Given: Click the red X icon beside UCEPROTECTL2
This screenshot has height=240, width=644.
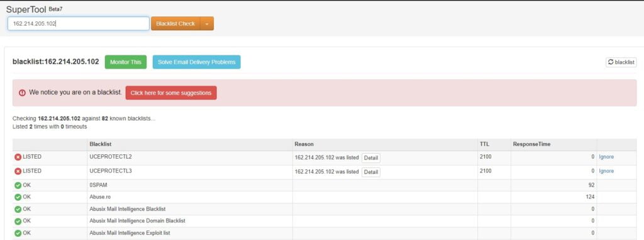Looking at the screenshot, I should coord(18,157).
